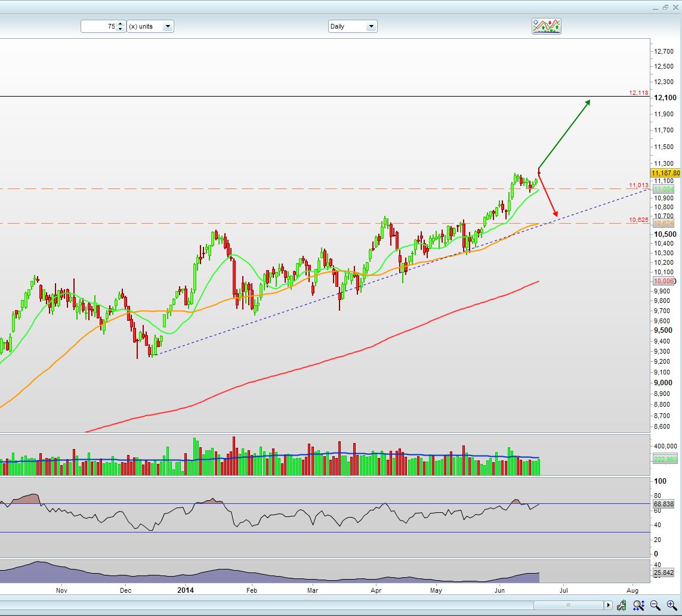Zoom in with the plus magnifier
The height and width of the screenshot is (616, 682).
(672, 605)
